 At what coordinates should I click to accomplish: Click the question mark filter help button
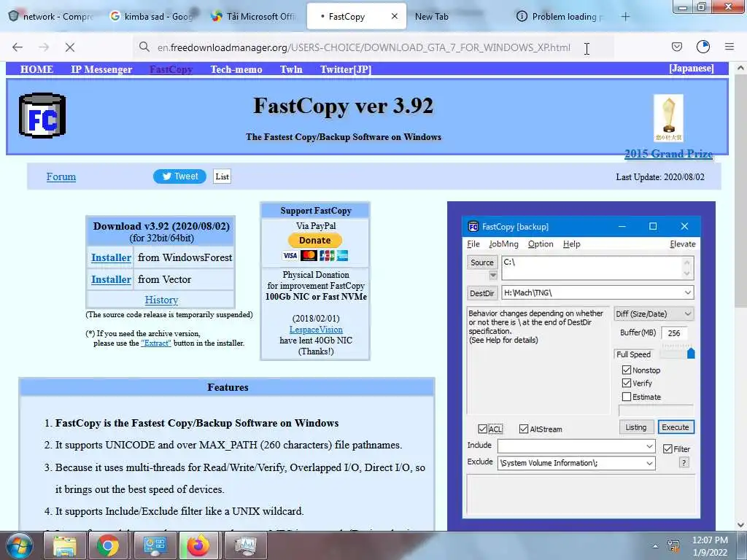click(684, 462)
